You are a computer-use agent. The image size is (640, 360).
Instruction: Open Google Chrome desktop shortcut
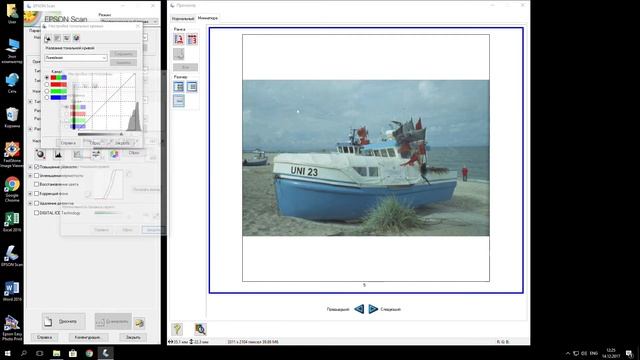coord(12,189)
